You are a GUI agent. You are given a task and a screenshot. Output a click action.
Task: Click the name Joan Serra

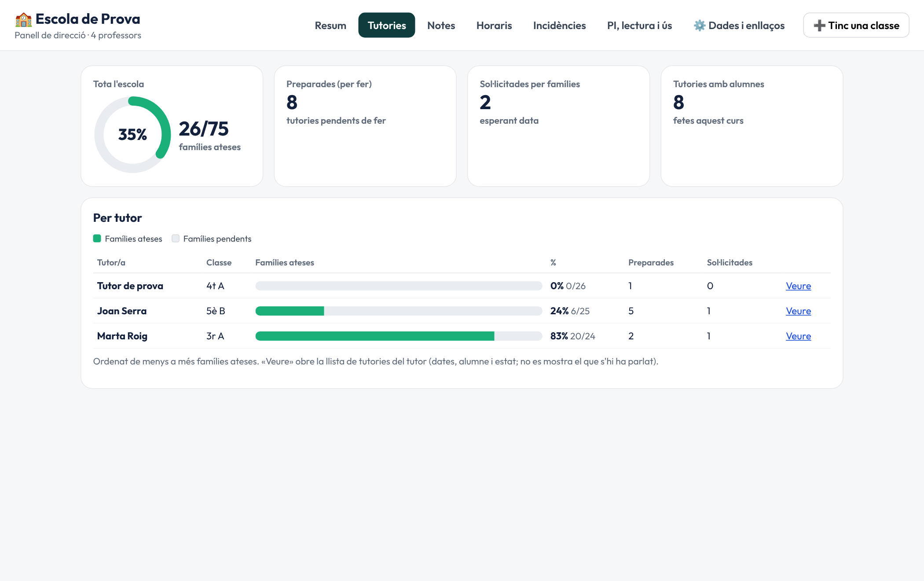[122, 311]
